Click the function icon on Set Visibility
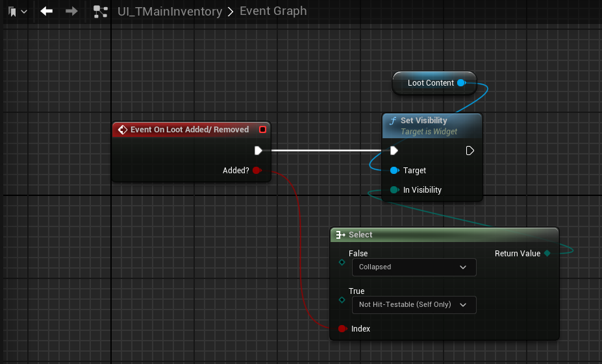 (x=393, y=121)
